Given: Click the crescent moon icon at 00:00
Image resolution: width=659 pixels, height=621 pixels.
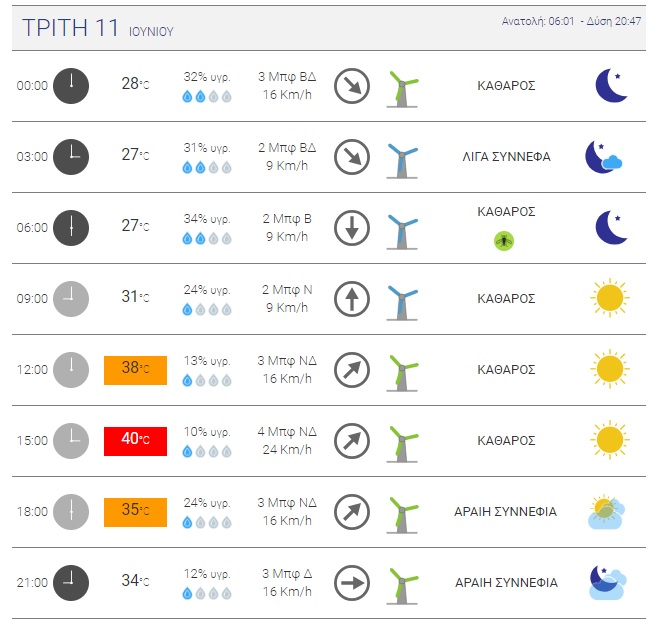Looking at the screenshot, I should tap(612, 86).
